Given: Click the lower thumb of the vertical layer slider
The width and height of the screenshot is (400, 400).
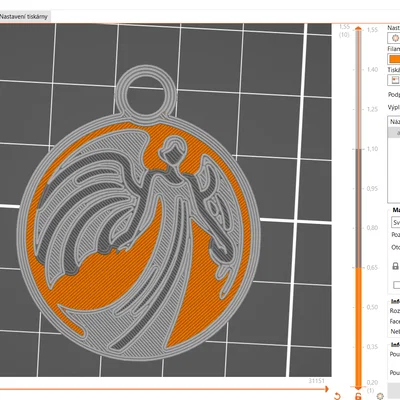Looking at the screenshot, I should pos(358,387).
